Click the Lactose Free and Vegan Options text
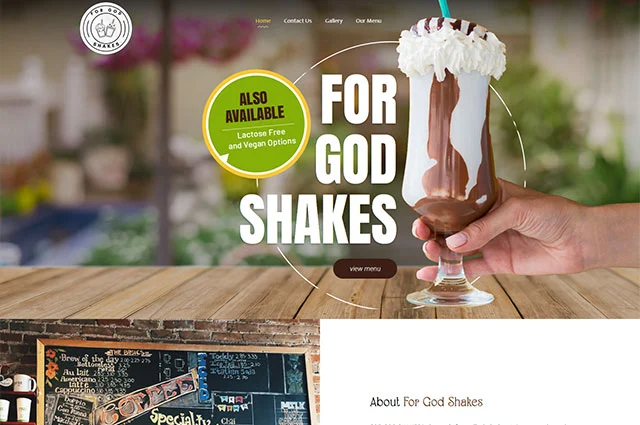 (x=262, y=138)
